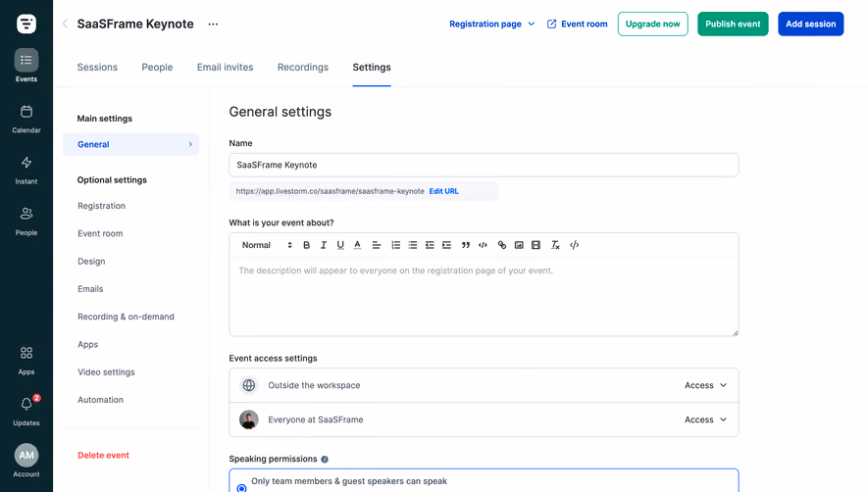Increase the indent in the editor
The height and width of the screenshot is (492, 868).
tap(446, 245)
